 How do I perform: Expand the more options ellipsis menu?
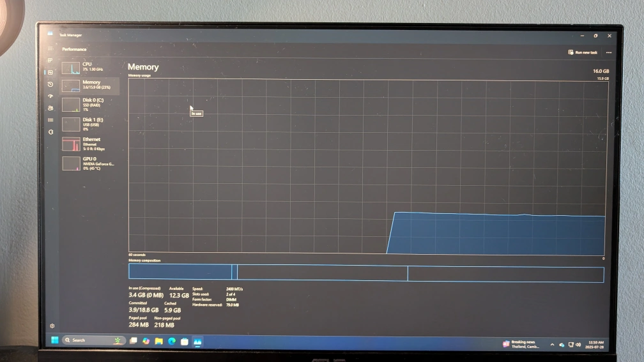(x=609, y=52)
